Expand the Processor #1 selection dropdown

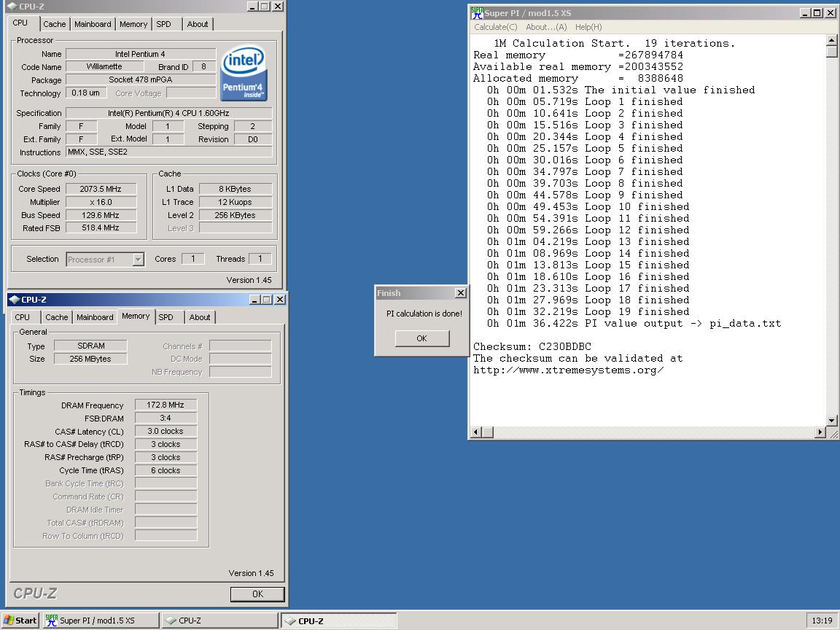[139, 260]
